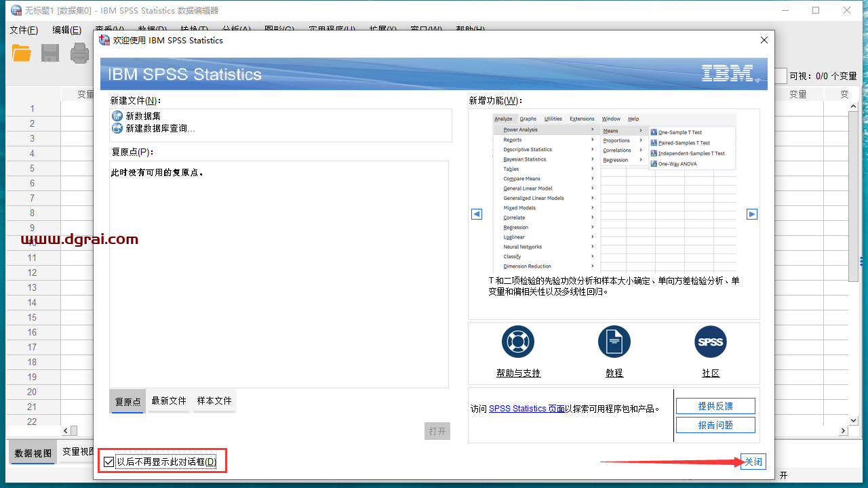
Task: Open Help and Support lifebuoy icon
Action: pyautogui.click(x=518, y=342)
